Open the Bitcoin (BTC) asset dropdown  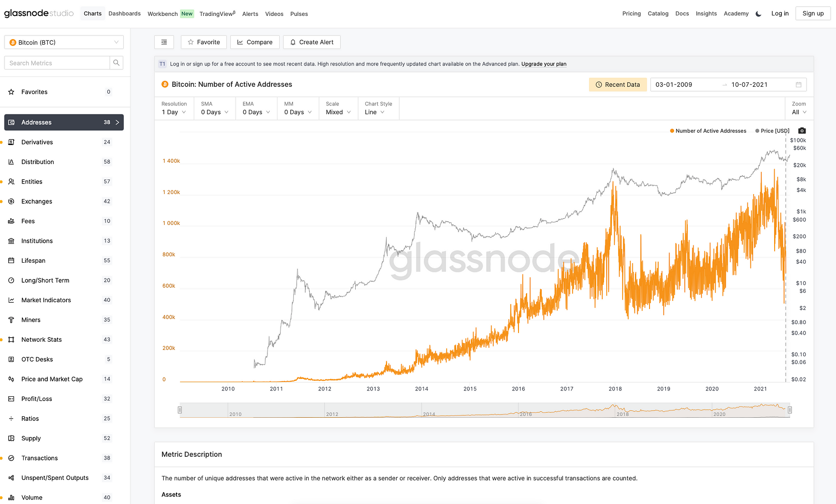coord(64,42)
